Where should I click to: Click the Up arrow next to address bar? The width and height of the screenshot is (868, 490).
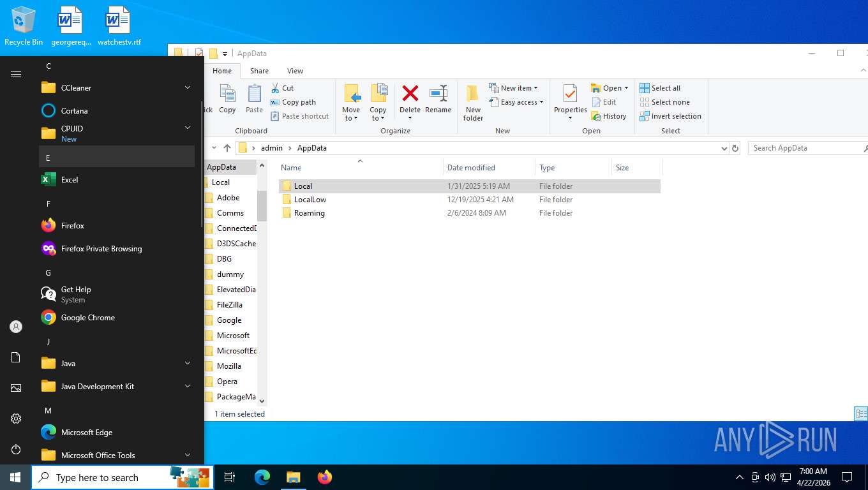pos(227,148)
